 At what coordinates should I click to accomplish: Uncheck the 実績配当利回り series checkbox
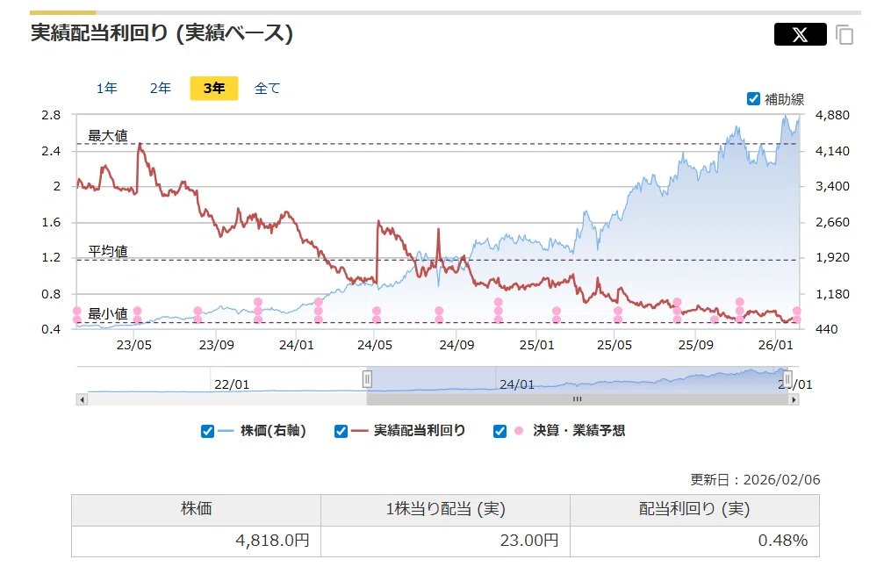coord(341,431)
